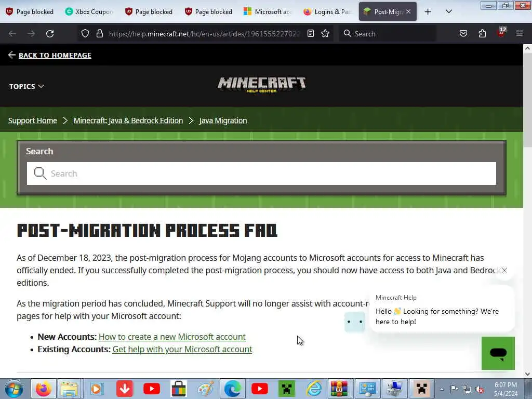Toggle reader view icon in address bar

[311, 33]
